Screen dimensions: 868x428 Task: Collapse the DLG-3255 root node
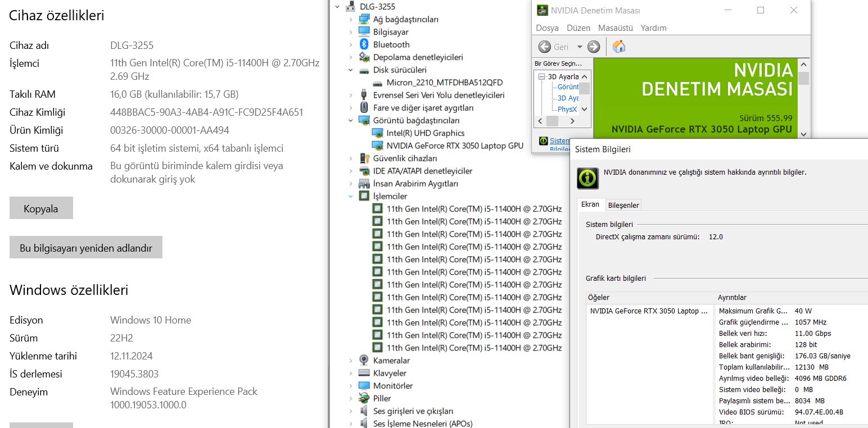point(337,7)
